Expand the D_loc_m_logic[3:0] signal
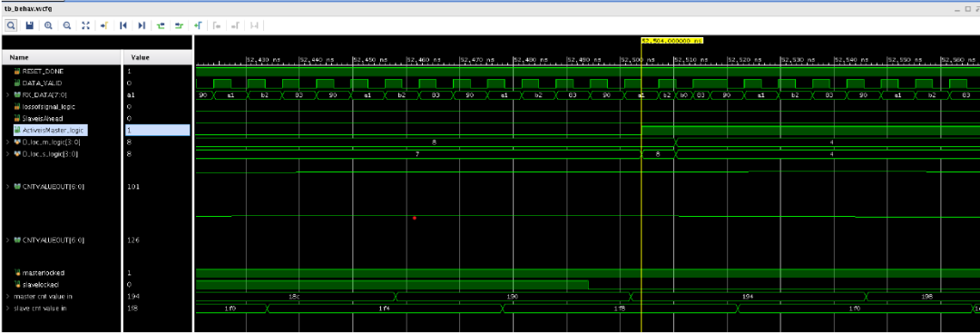Screen dimensions: 980x333 [7, 142]
